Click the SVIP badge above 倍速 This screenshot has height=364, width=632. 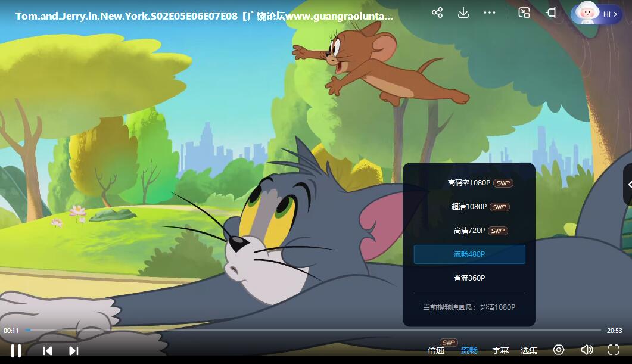coord(449,342)
